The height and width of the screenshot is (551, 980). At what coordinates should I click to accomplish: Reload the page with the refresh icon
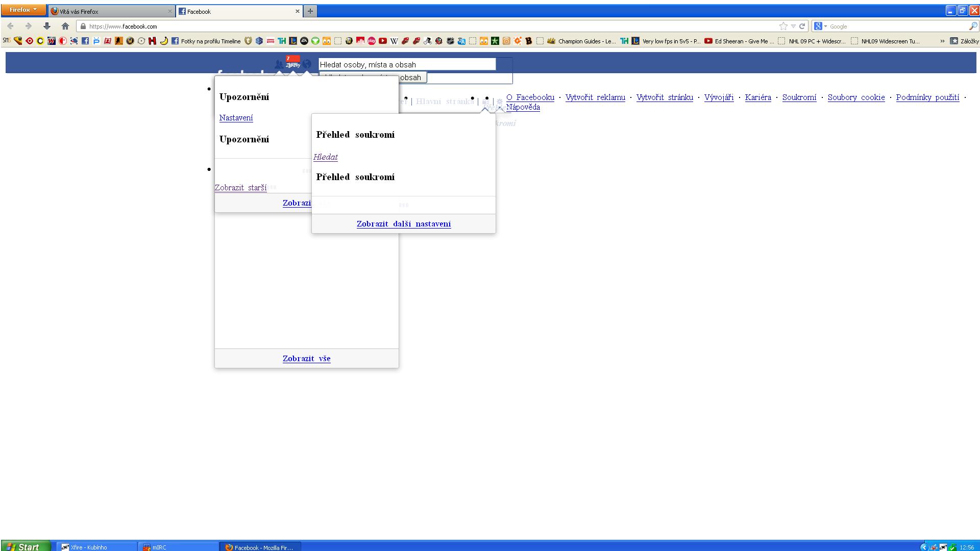coord(802,26)
